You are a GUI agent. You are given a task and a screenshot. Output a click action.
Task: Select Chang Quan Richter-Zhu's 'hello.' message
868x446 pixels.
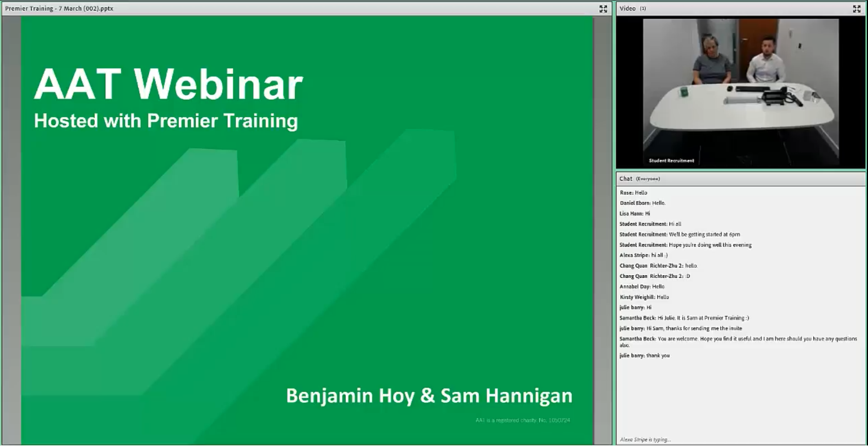[x=658, y=266]
